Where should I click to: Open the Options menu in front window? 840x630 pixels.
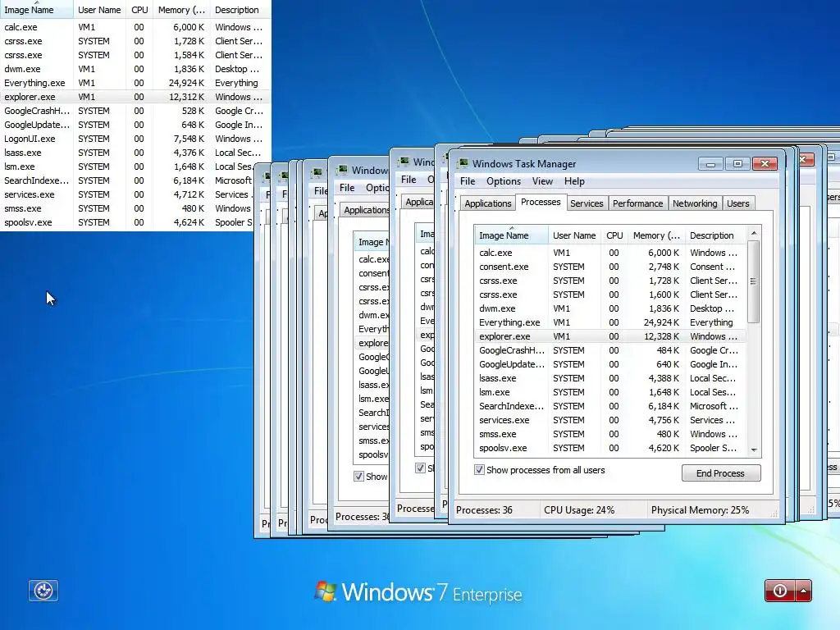point(504,181)
